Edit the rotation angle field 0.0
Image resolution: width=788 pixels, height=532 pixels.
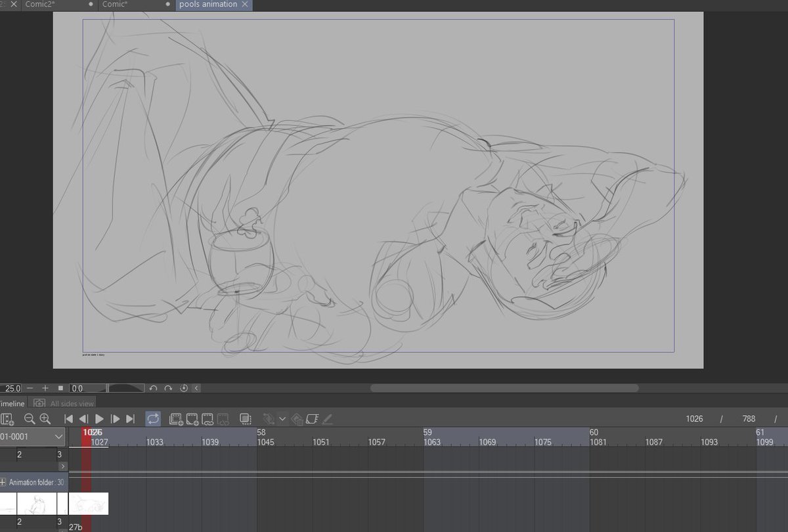(x=87, y=388)
